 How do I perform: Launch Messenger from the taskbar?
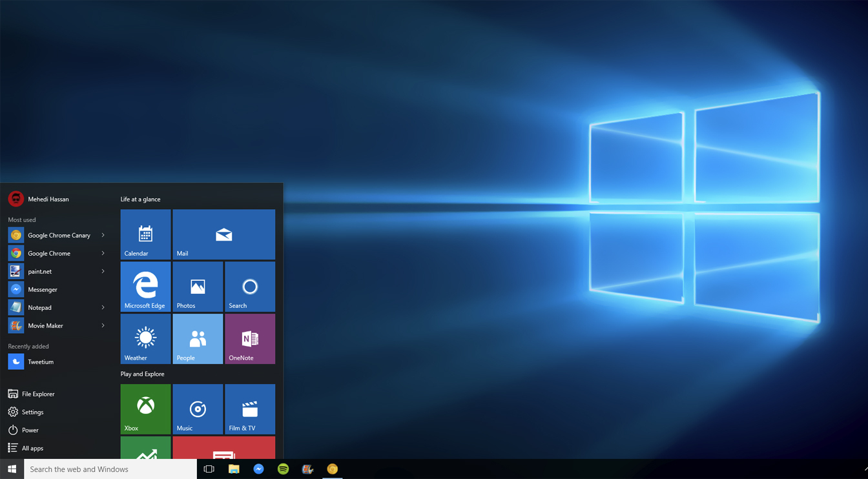[x=258, y=469]
